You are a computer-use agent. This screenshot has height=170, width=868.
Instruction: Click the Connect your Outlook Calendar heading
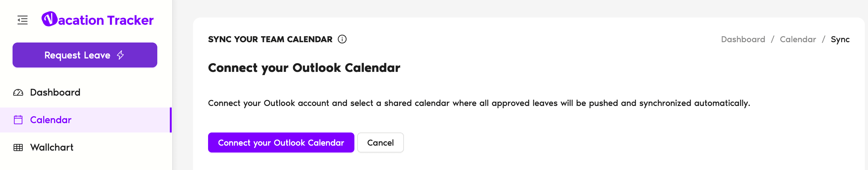coord(304,68)
